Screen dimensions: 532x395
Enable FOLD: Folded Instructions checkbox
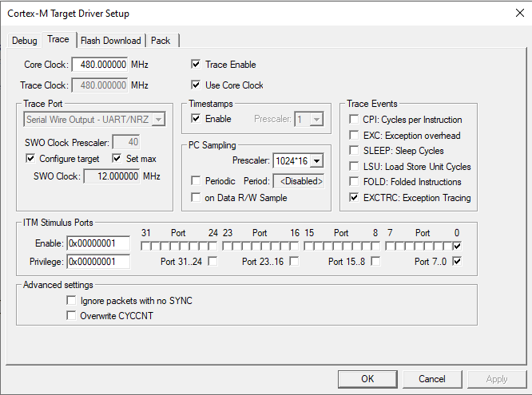pyautogui.click(x=354, y=181)
